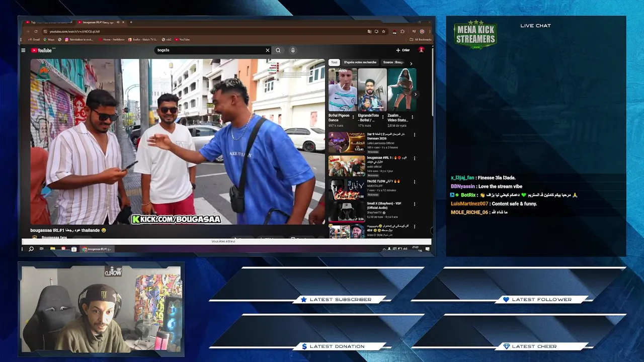Open a new browser tab with plus
Image resolution: width=644 pixels, height=362 pixels.
click(x=131, y=22)
